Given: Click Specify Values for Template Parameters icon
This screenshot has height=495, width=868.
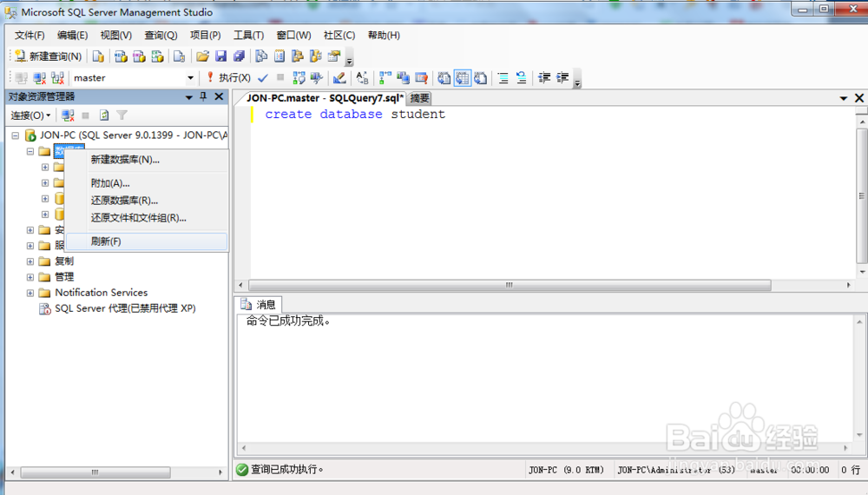Looking at the screenshot, I should pos(362,78).
